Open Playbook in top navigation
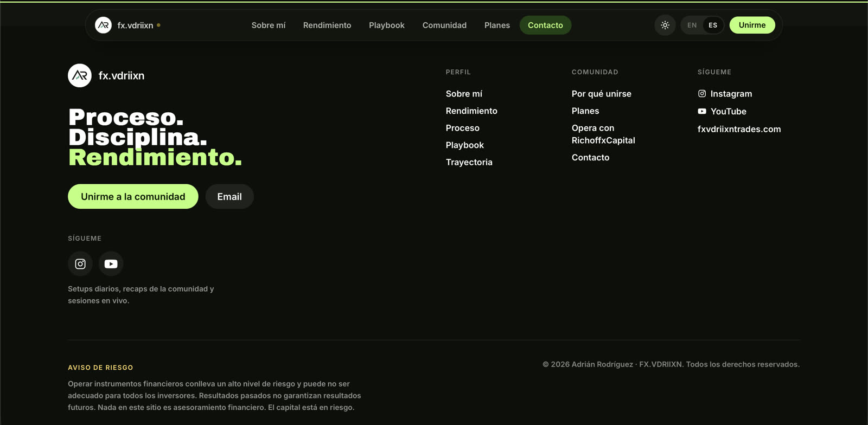Screen dimensions: 868x425 387,25
